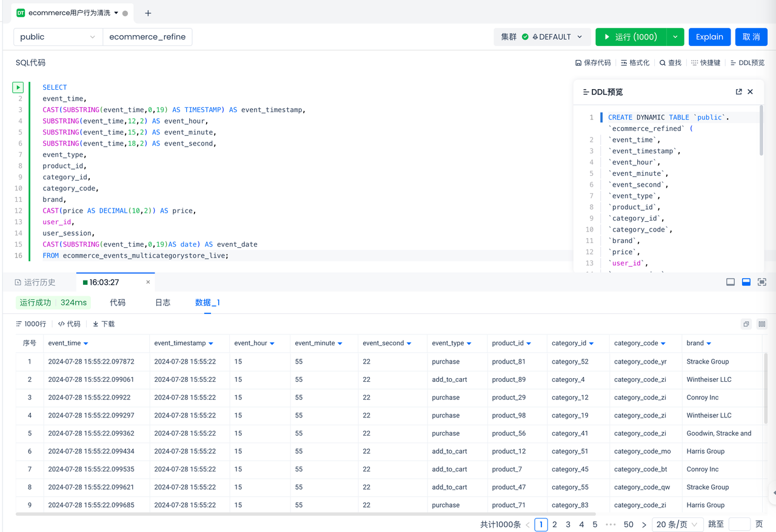Toggle the full-screen results panel icon
The image size is (776, 532).
pos(762,282)
